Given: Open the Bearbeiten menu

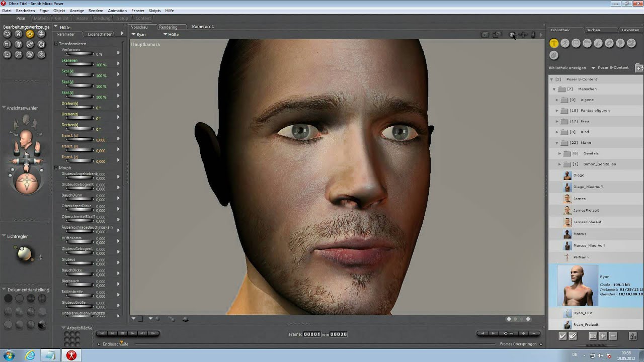Looking at the screenshot, I should coord(25,11).
